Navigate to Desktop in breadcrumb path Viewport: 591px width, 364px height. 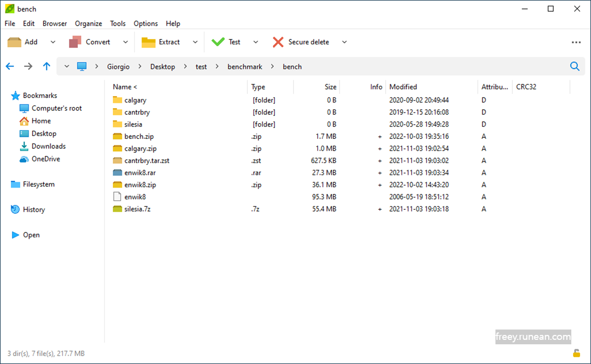coord(163,66)
